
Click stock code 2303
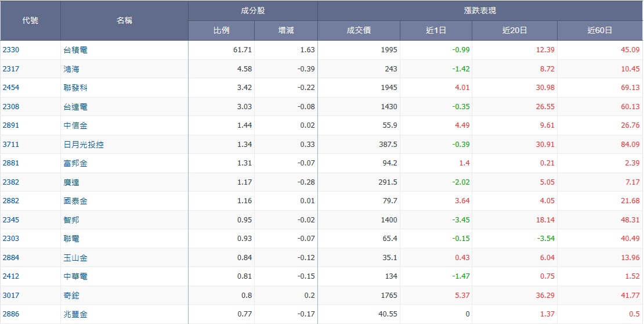(10, 239)
